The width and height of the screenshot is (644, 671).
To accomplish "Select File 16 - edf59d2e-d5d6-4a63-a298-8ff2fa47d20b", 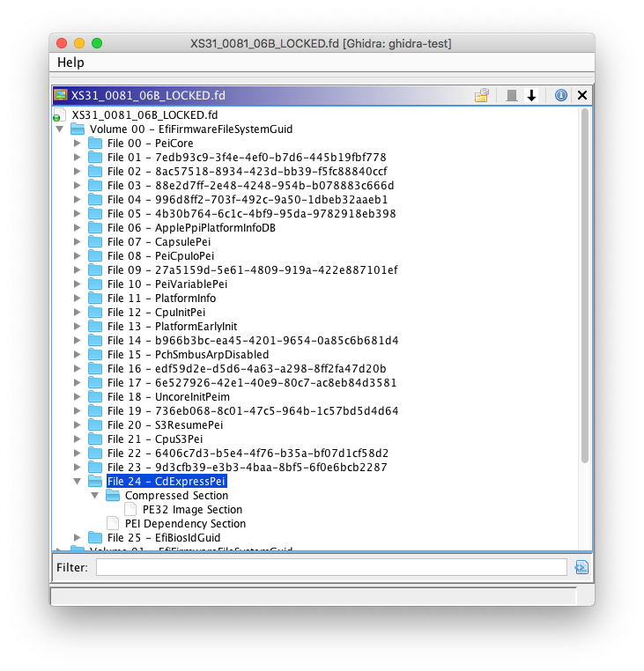I will click(247, 368).
